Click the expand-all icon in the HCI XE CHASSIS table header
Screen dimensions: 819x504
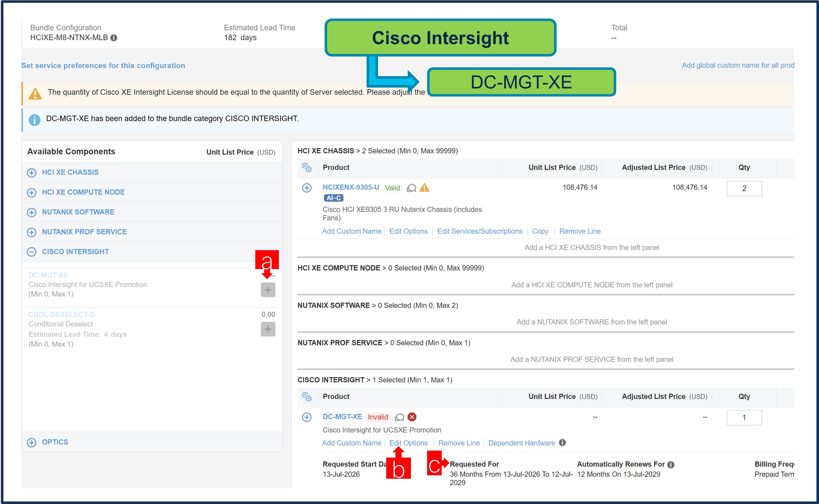click(307, 167)
